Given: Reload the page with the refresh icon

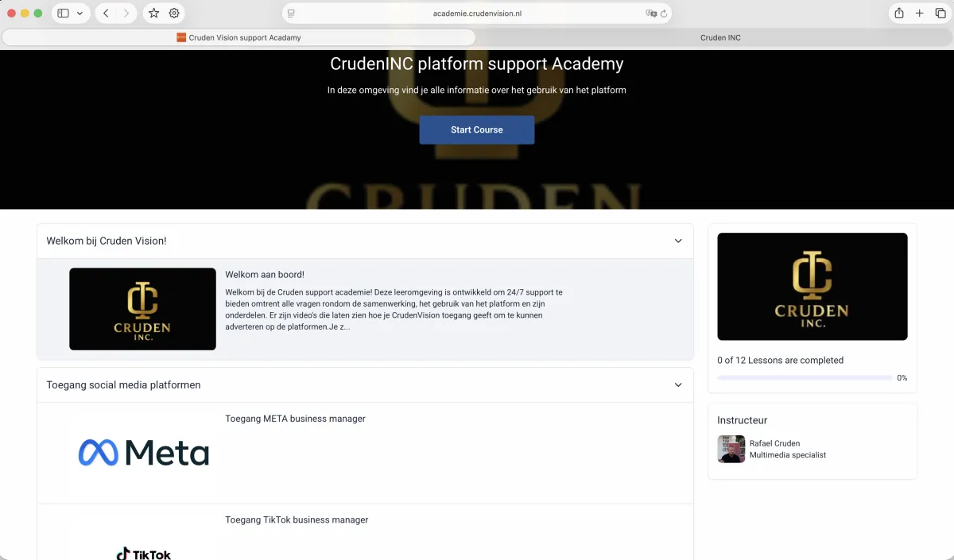Looking at the screenshot, I should point(664,14).
